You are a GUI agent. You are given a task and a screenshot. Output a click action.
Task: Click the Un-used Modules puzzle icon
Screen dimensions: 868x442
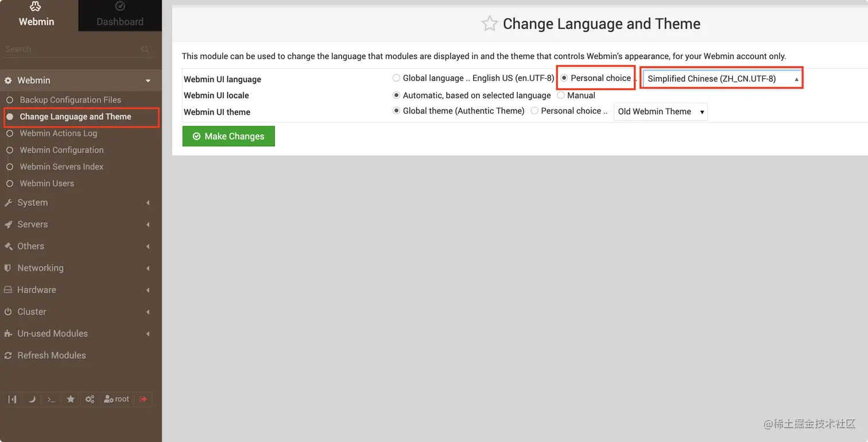[x=8, y=334]
